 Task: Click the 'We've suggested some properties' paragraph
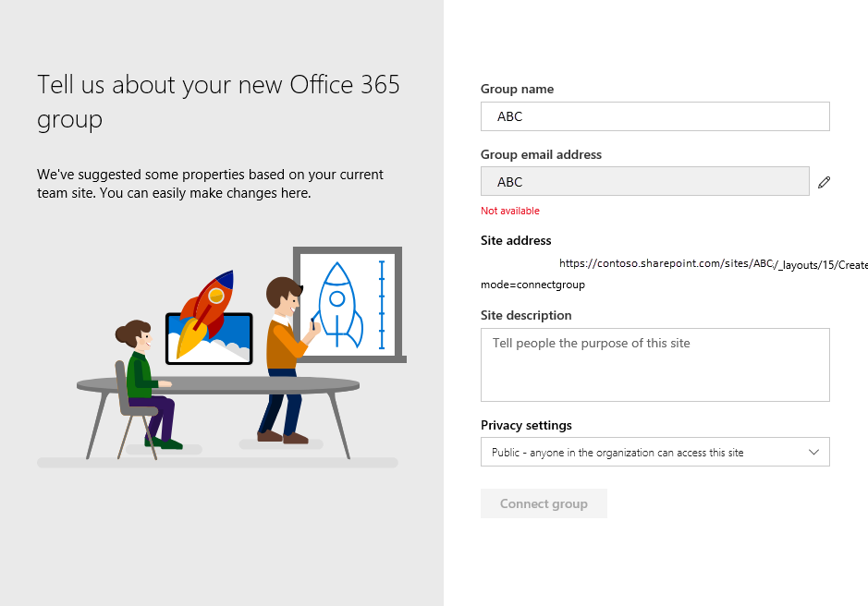tap(211, 184)
